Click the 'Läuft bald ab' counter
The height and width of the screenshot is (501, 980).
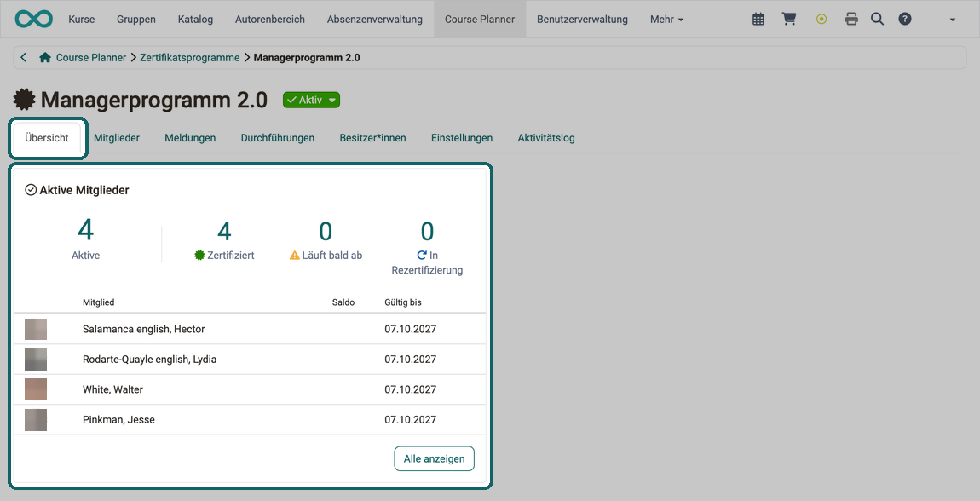326,240
